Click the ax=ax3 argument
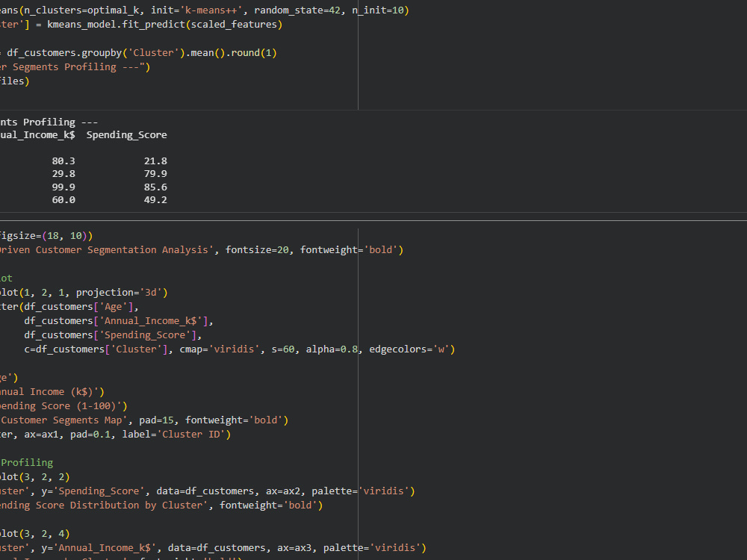Viewport: 747px width, 560px height. click(x=294, y=548)
